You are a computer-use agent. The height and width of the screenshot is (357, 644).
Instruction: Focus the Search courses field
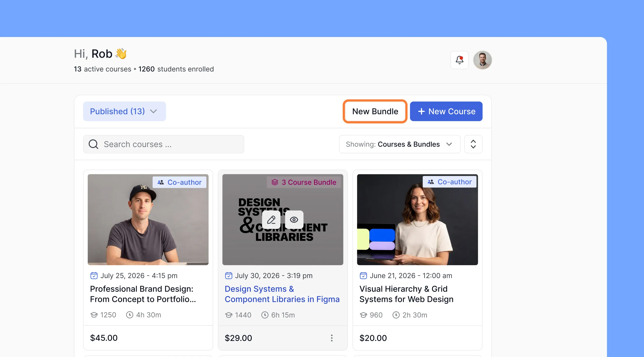164,144
